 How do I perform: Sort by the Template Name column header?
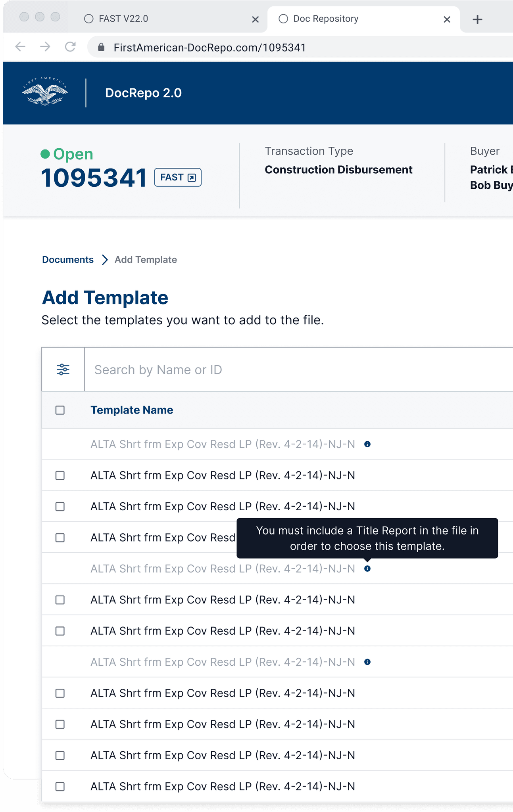pos(132,410)
